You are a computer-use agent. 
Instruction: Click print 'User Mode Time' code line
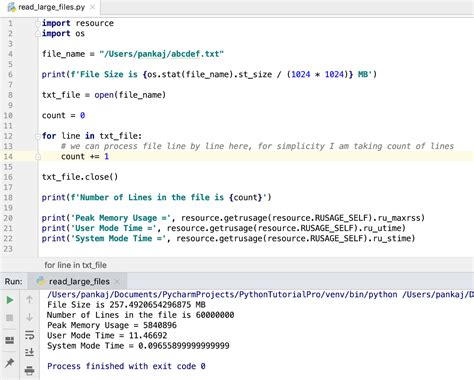(x=224, y=228)
